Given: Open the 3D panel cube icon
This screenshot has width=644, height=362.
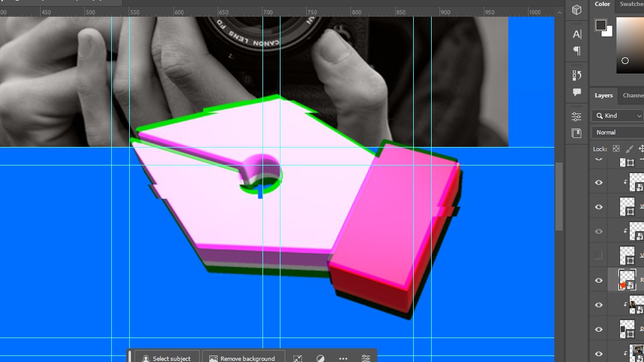Looking at the screenshot, I should click(576, 10).
